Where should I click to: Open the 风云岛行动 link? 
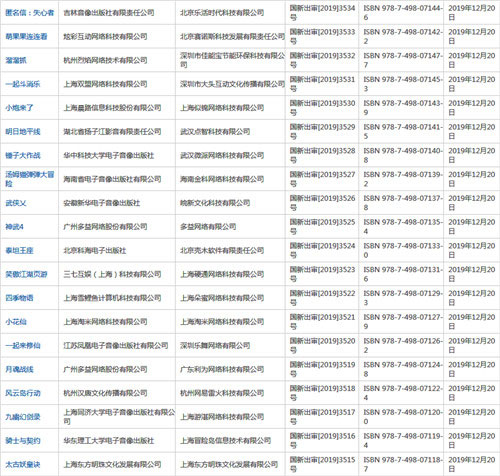coord(23,393)
